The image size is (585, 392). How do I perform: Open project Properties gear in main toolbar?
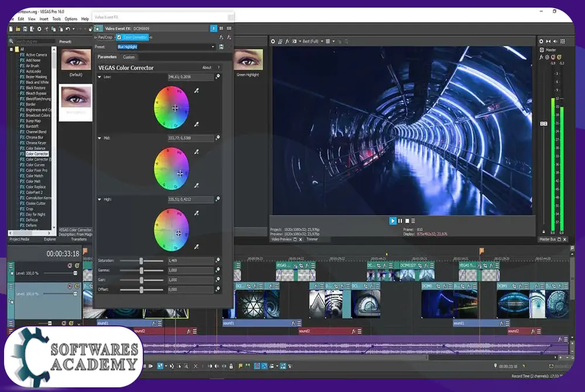[39, 29]
